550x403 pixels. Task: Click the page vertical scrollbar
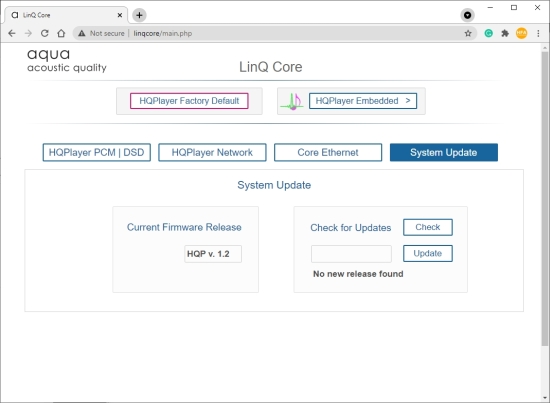545,198
